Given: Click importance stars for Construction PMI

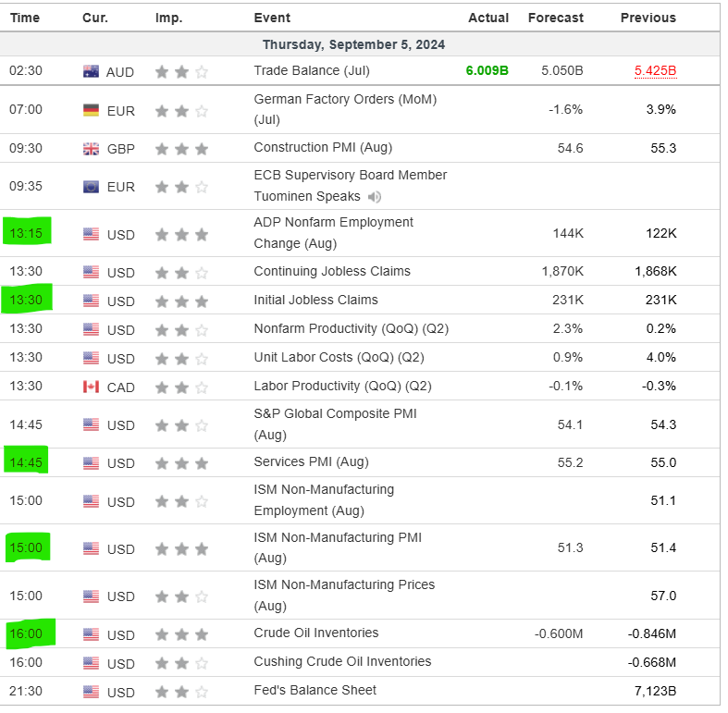Looking at the screenshot, I should coord(181,149).
